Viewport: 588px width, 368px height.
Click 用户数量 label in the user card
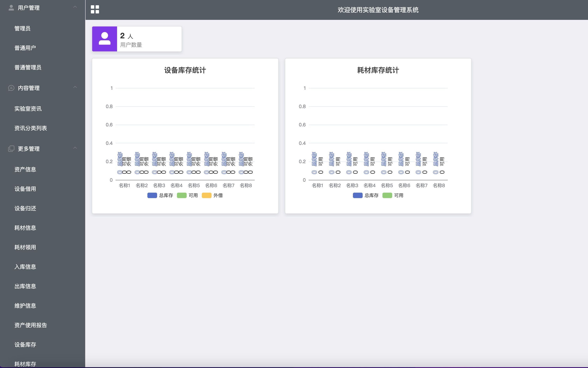pyautogui.click(x=131, y=45)
